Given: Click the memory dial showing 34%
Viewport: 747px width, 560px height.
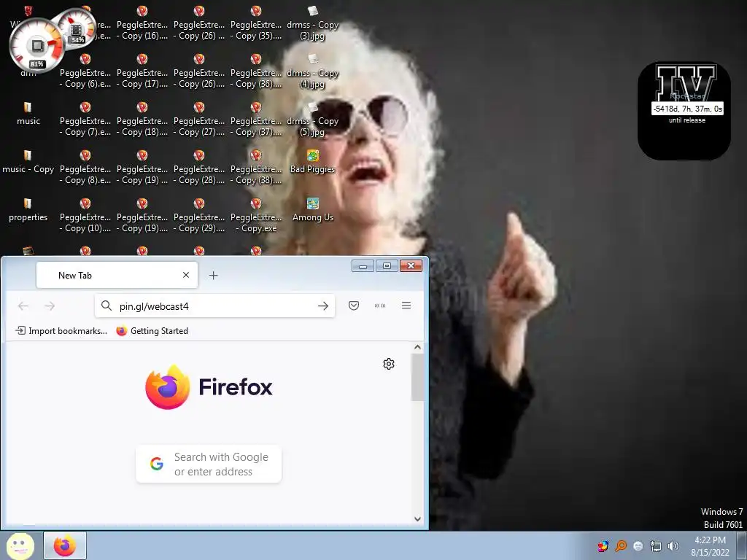Looking at the screenshot, I should pos(76,28).
